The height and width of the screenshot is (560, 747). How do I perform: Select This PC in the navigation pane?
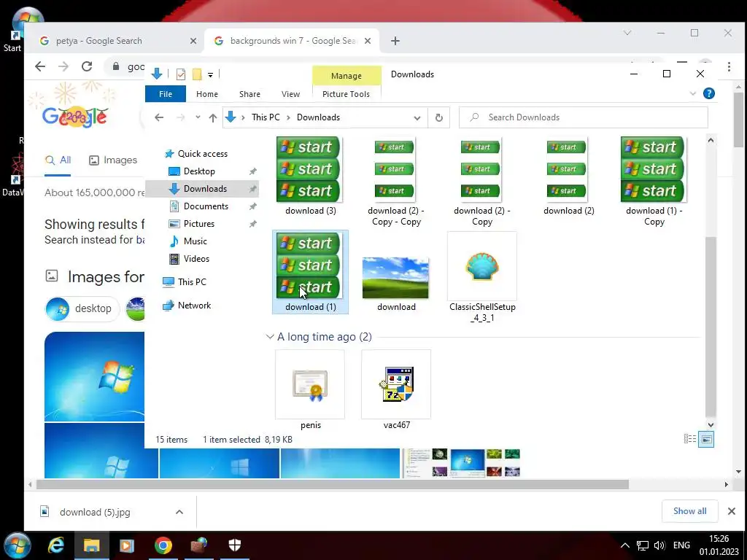192,282
